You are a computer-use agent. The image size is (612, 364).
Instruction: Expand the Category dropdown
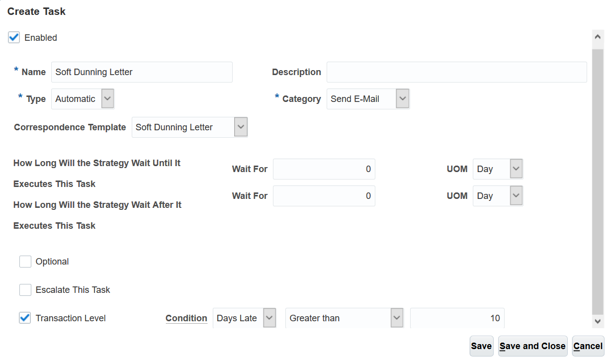[x=403, y=99]
